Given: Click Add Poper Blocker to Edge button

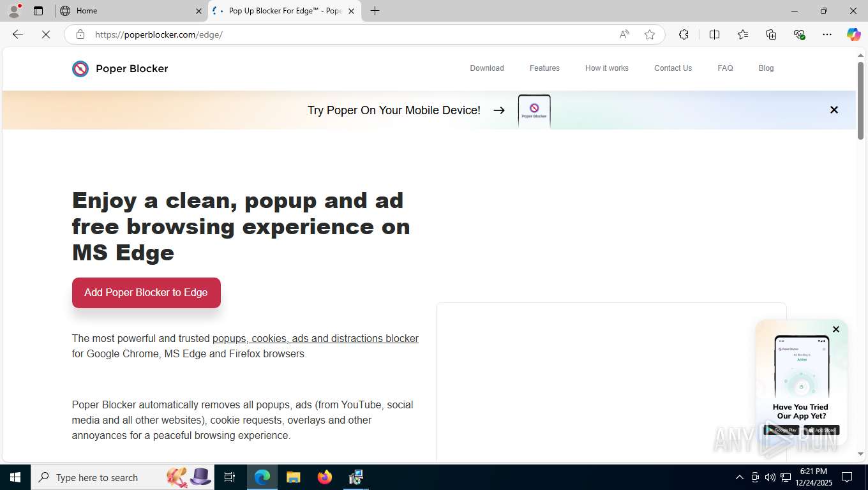Looking at the screenshot, I should click(146, 293).
